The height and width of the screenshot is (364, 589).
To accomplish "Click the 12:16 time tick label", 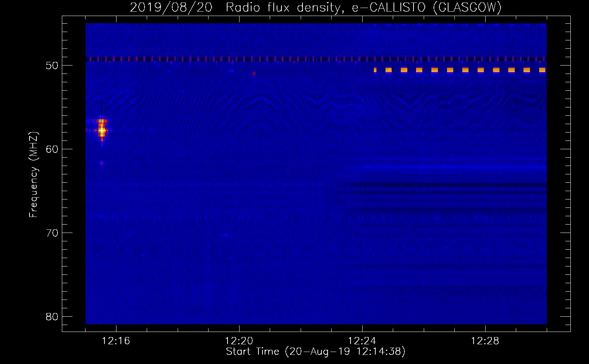I will click(x=116, y=341).
